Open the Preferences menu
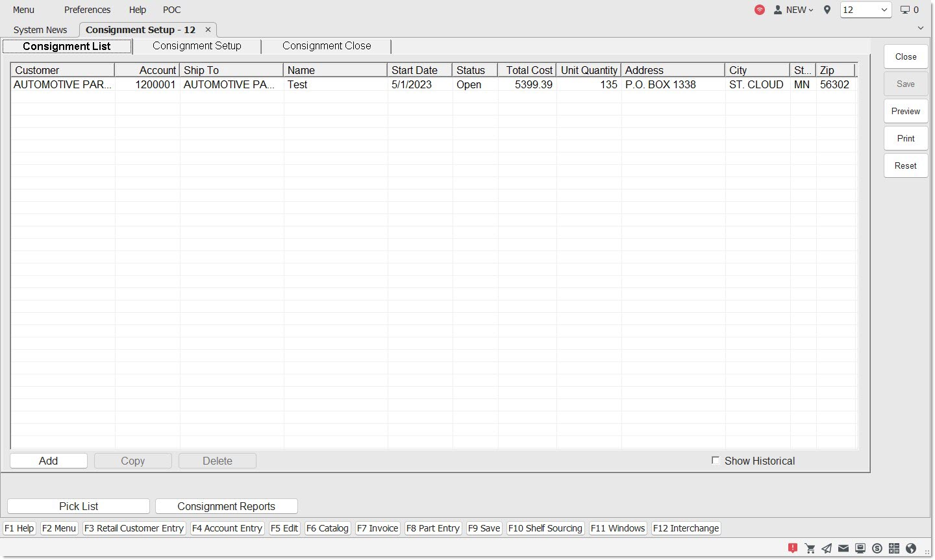 (87, 10)
